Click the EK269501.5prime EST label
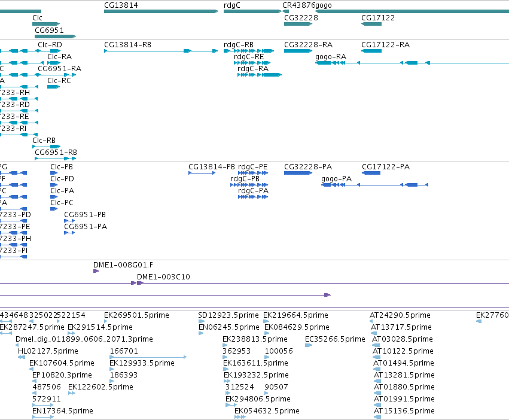Image resolution: width=509 pixels, height=420 pixels. pos(136,315)
